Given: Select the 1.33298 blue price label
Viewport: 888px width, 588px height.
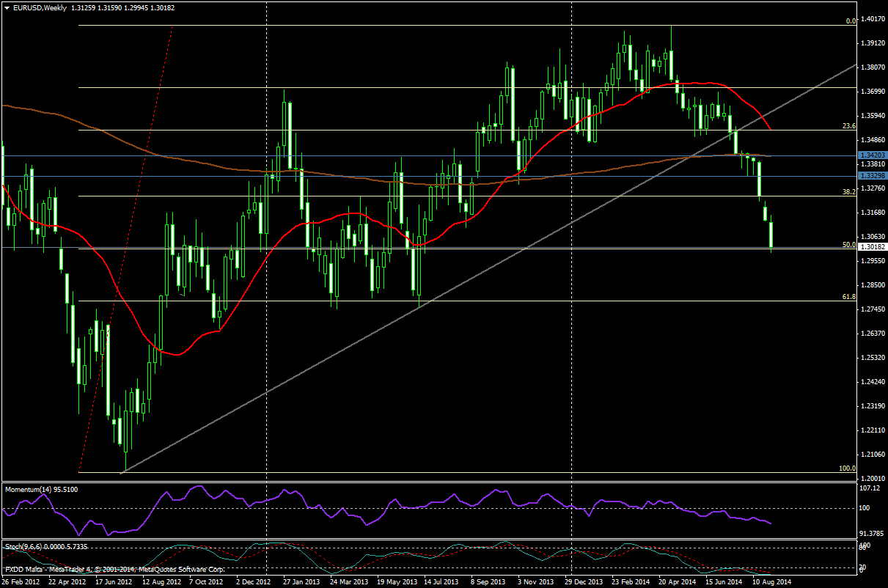Looking at the screenshot, I should point(870,177).
